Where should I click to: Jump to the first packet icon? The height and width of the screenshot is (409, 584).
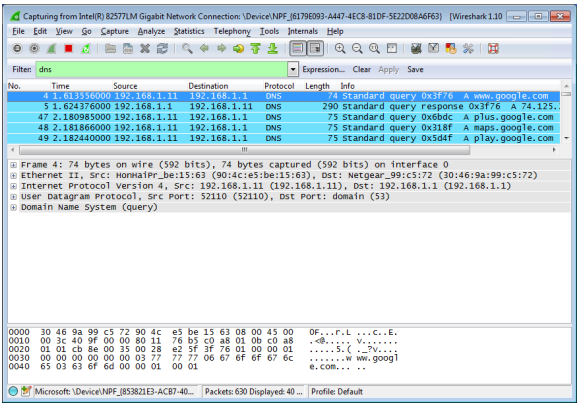256,49
